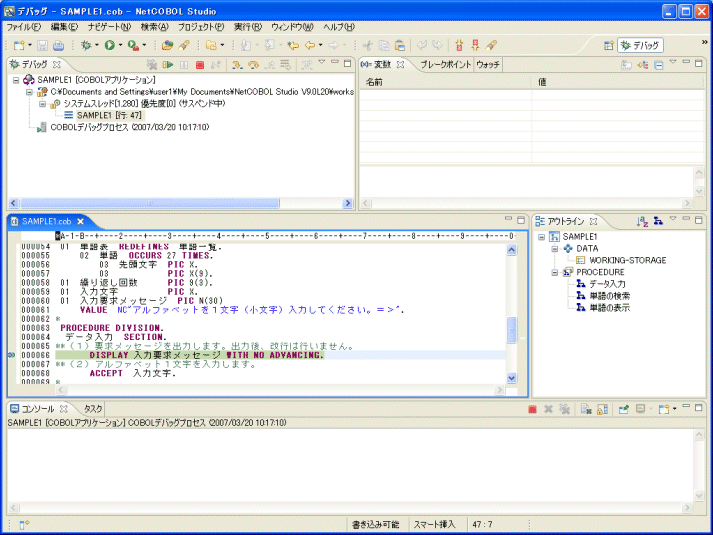This screenshot has height=535, width=713.
Task: Select WORKING-STORAGE in Outline
Action: click(x=628, y=260)
